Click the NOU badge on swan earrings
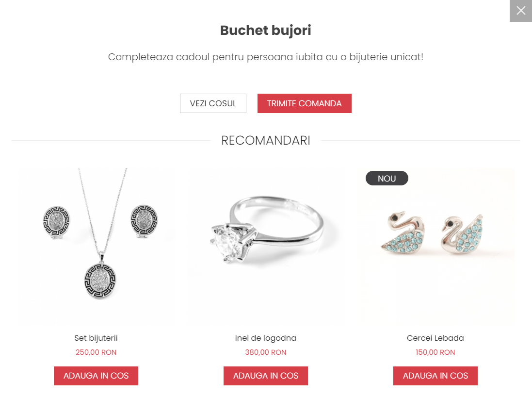The width and height of the screenshot is (532, 414). coord(387,178)
